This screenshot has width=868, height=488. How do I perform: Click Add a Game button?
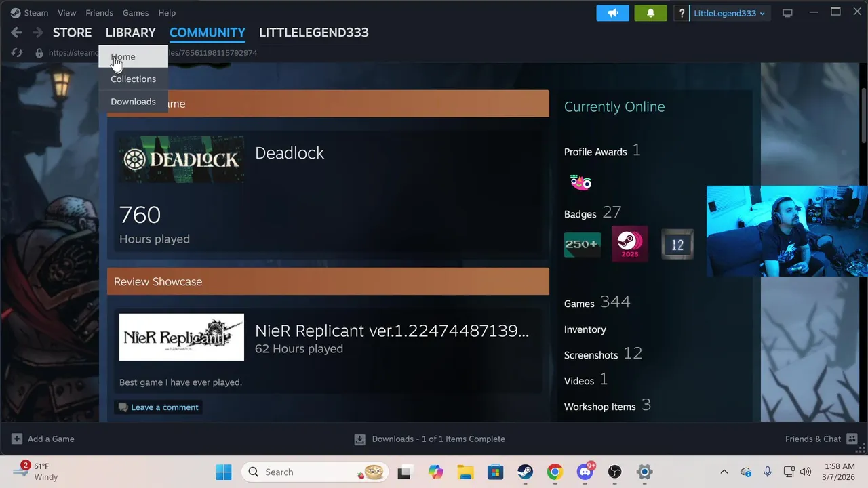pyautogui.click(x=43, y=439)
